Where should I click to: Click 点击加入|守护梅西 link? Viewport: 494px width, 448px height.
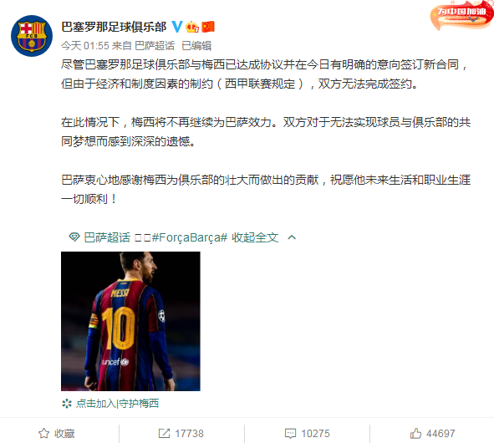click(117, 404)
